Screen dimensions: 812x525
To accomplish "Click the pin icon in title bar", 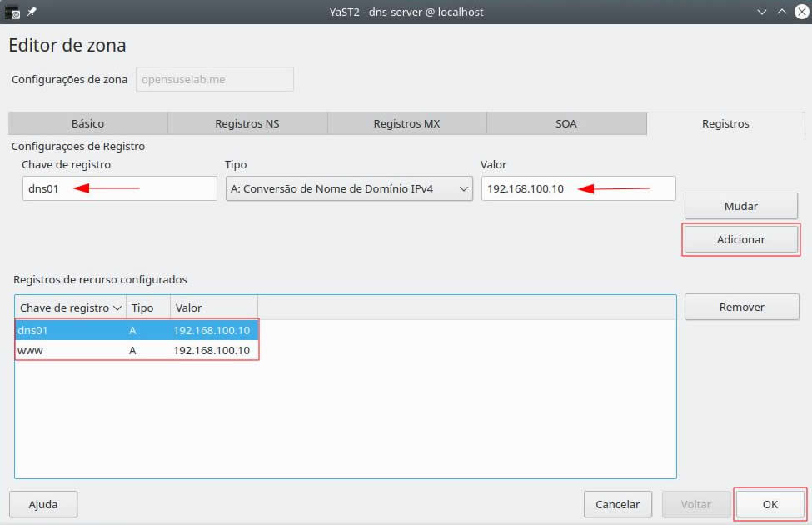I will 32,12.
